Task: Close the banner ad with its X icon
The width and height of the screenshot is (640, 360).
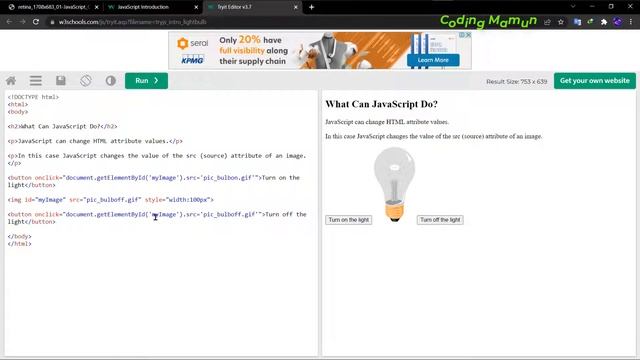Action: coord(469,35)
